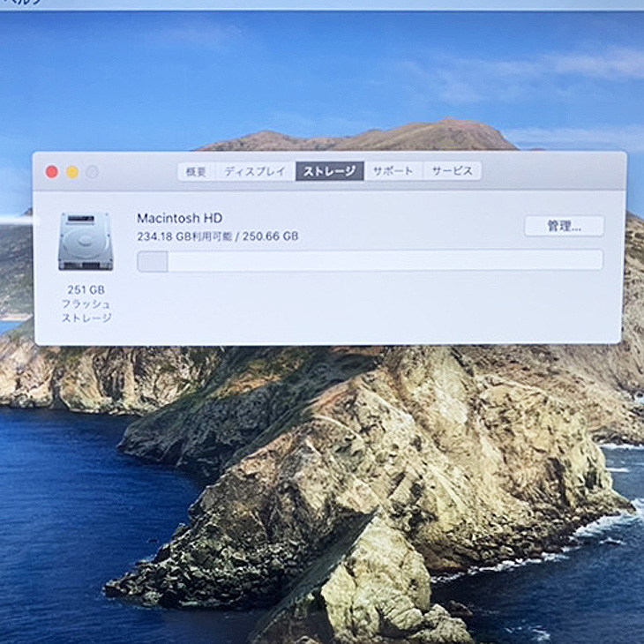Viewport: 644px width, 644px height.
Task: Close the window with the red button
Action: 52,172
